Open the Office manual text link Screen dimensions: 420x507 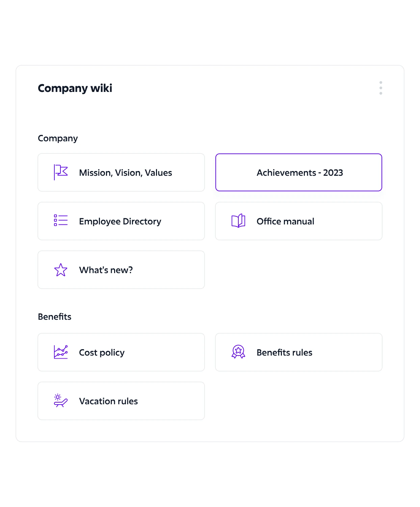(x=285, y=221)
